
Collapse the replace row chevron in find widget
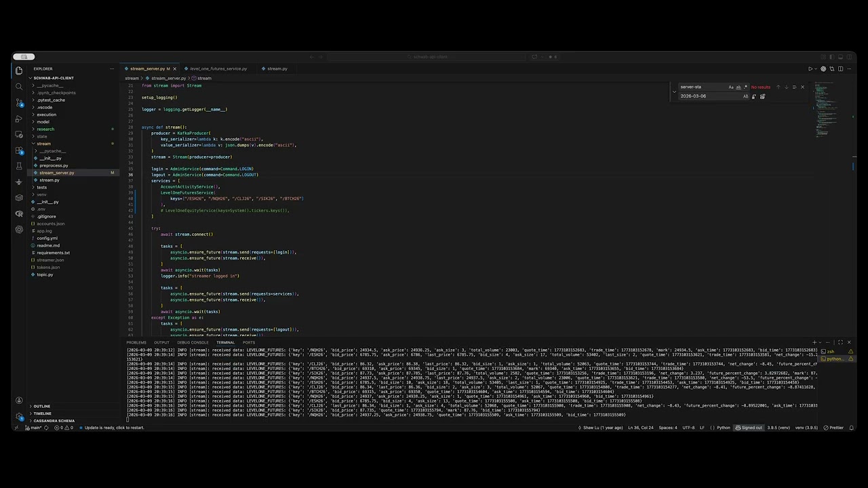[x=674, y=91]
